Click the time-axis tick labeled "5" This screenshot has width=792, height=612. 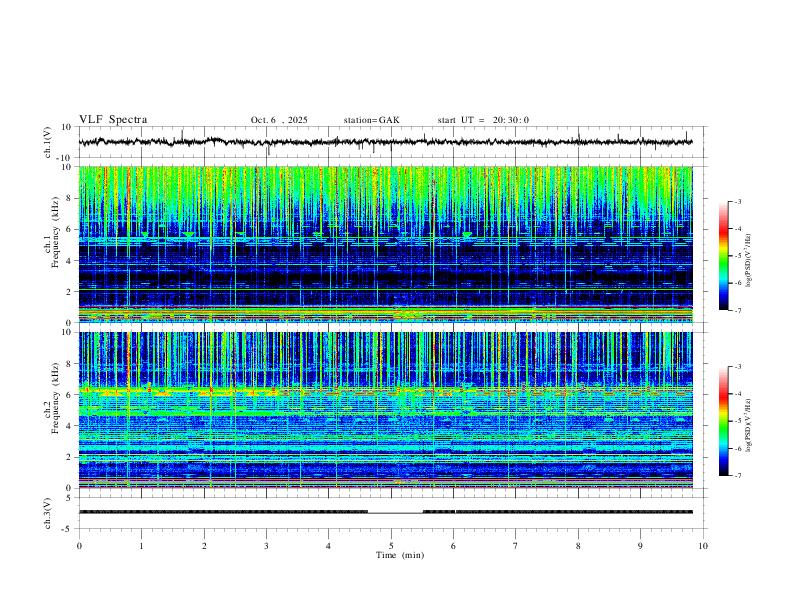(x=391, y=546)
